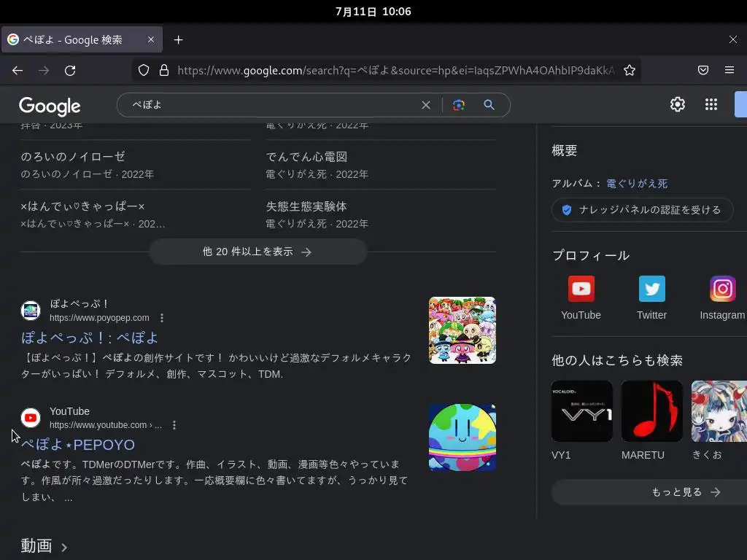Open album link 電ぐりがえ死
The image size is (747, 560).
636,183
